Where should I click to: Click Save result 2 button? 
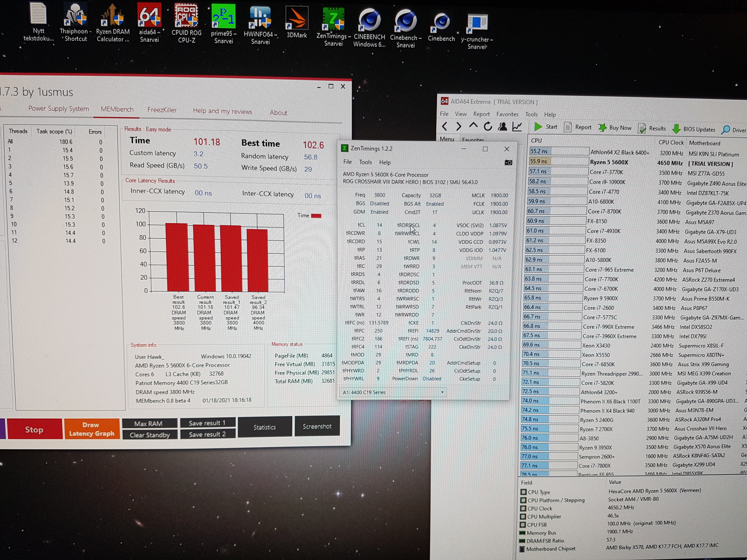coord(207,434)
